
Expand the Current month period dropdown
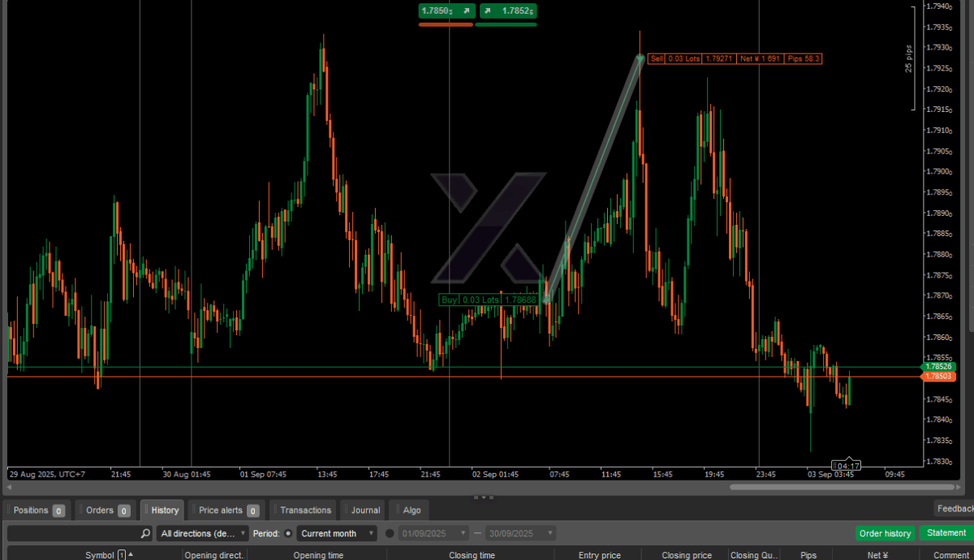tap(337, 533)
